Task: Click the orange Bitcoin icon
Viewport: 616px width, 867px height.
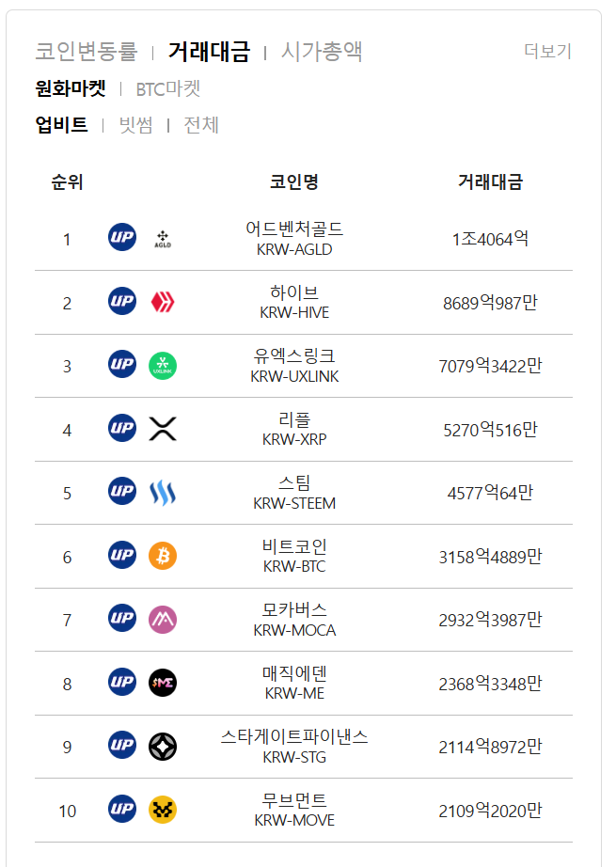Action: (x=163, y=556)
